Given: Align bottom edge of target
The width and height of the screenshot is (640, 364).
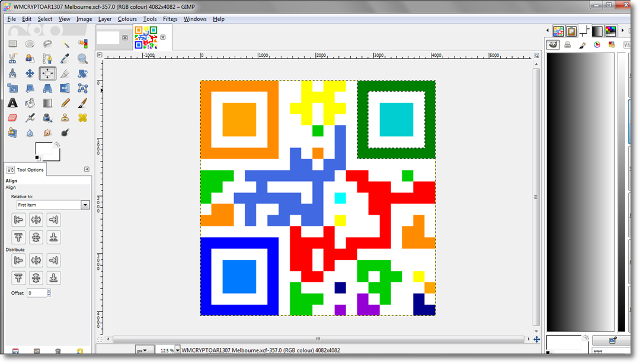Looking at the screenshot, I should [x=53, y=237].
